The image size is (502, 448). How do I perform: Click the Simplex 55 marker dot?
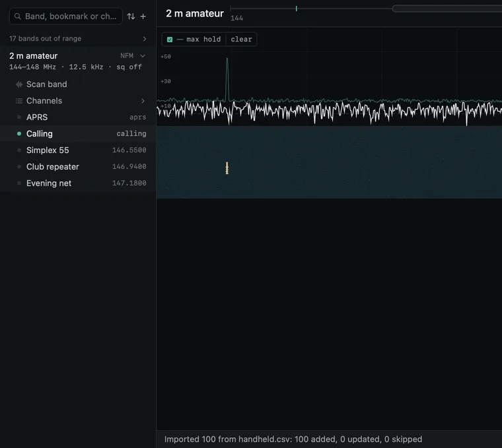click(19, 150)
